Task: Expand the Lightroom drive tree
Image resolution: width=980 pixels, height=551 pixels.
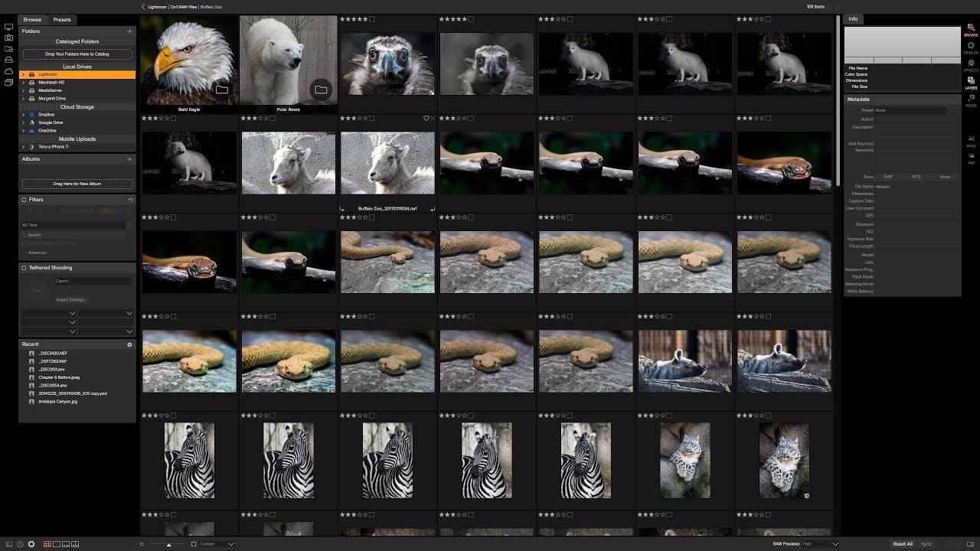Action: (23, 74)
